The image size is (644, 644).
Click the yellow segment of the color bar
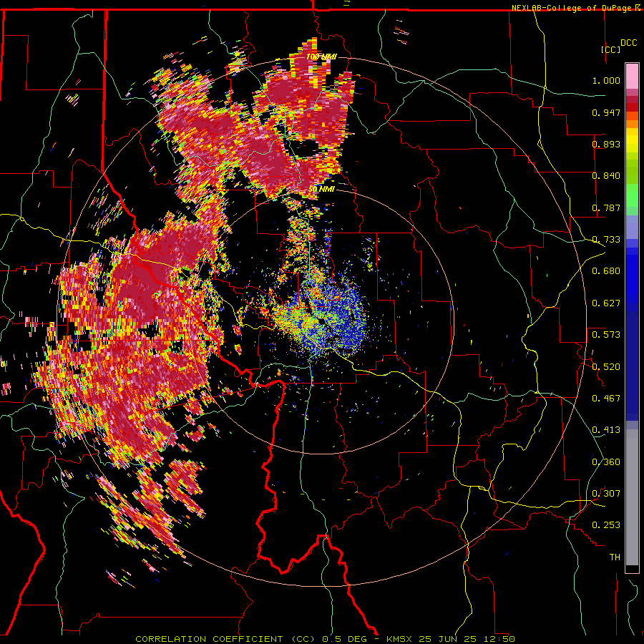click(x=632, y=141)
